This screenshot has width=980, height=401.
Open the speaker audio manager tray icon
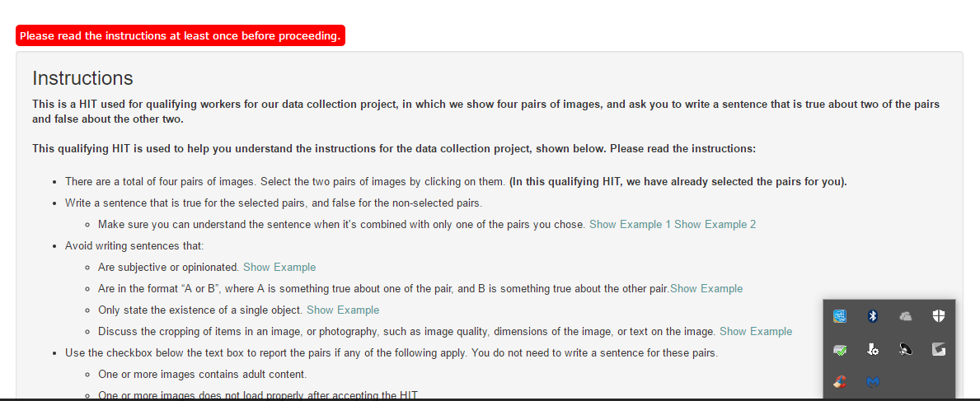click(x=906, y=350)
